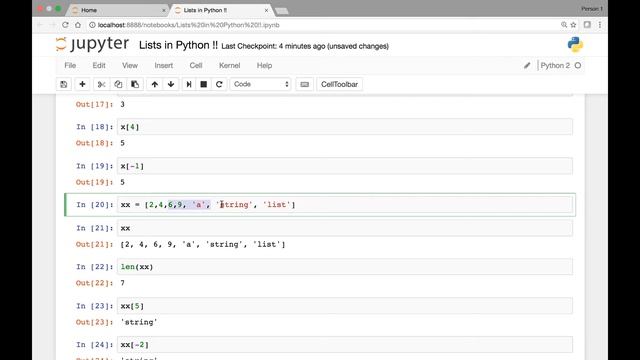Click the Out[19] value 5
This screenshot has width=640, height=360.
(122, 182)
